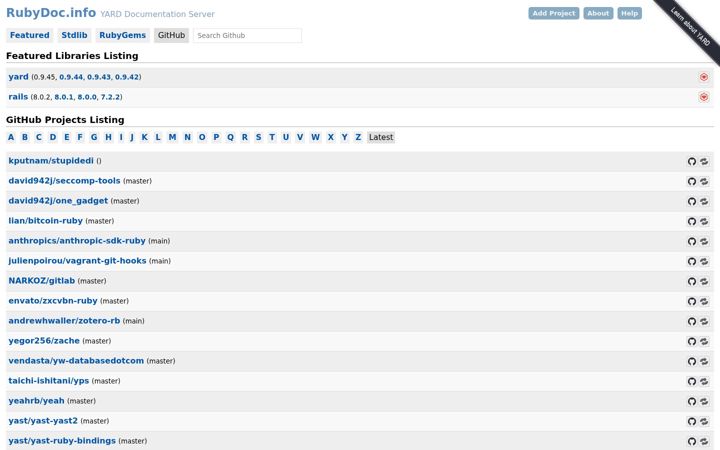
Task: Open Learn about YARD corner ribbon
Action: tap(690, 27)
